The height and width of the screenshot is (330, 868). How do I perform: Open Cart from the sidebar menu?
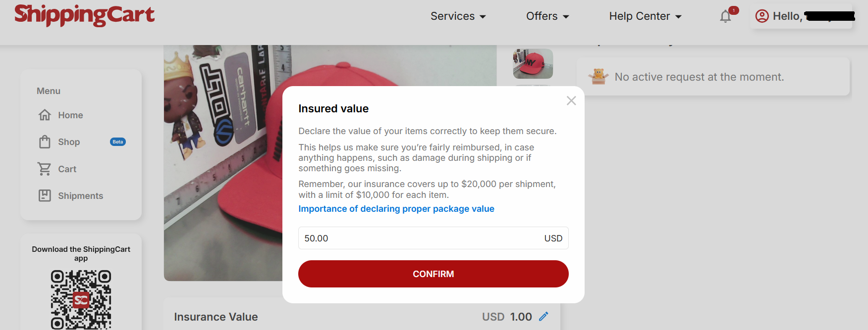coord(67,169)
